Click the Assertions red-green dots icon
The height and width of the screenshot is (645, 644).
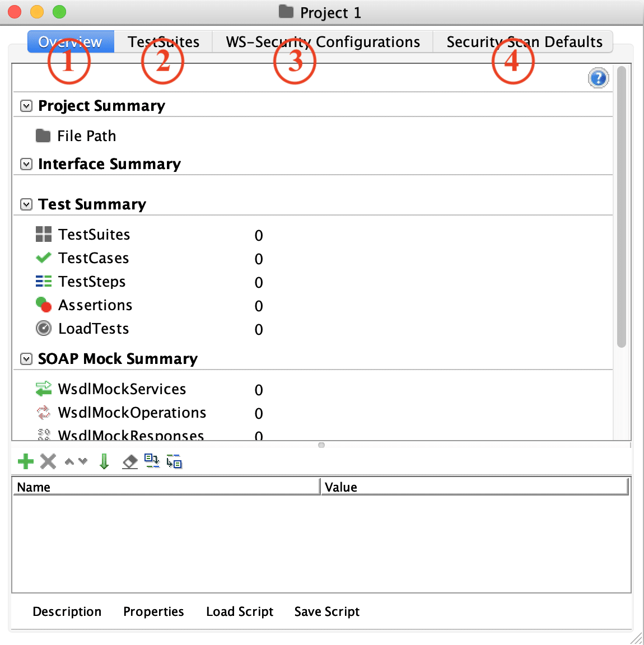(44, 305)
